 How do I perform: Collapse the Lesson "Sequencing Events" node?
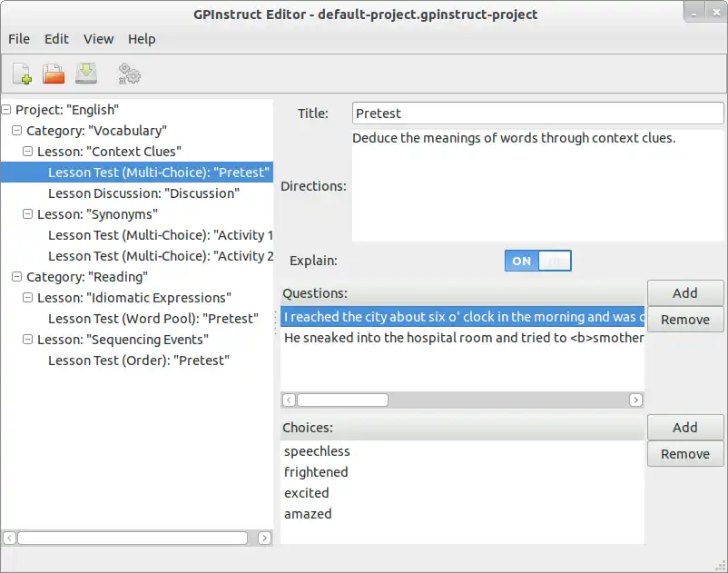pyautogui.click(x=28, y=340)
